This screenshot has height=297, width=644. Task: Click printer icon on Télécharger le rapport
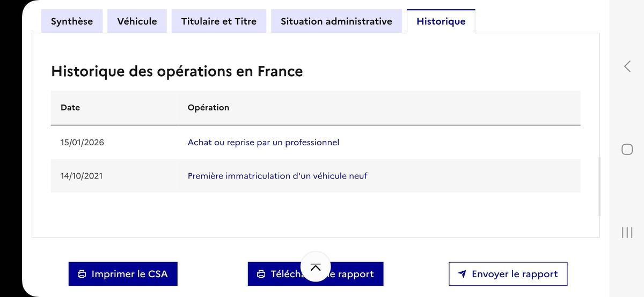(261, 274)
